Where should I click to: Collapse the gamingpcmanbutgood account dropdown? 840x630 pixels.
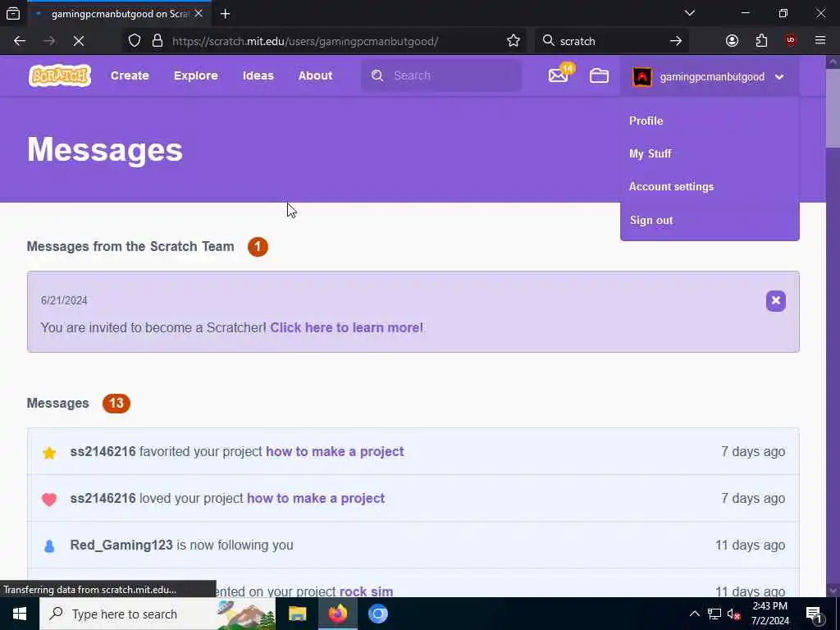(779, 76)
